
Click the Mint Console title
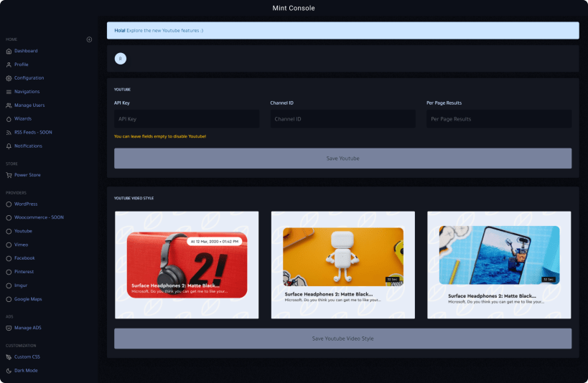pos(294,8)
